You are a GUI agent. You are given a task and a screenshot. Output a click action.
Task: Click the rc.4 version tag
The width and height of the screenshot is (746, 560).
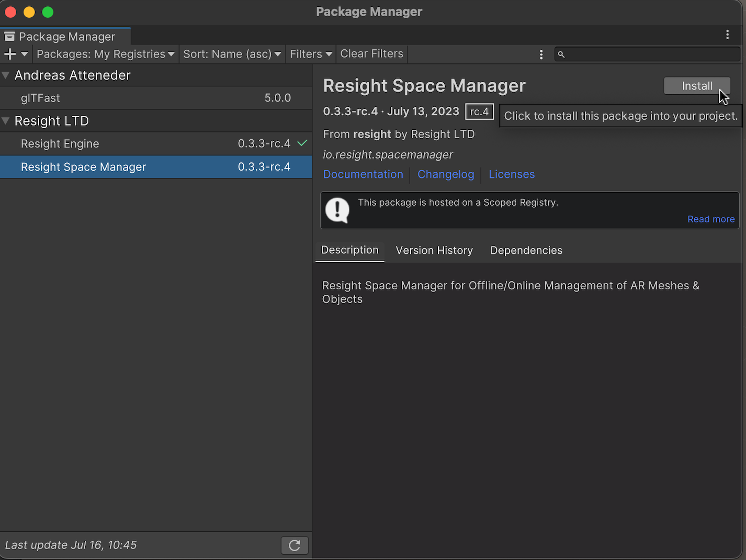click(479, 111)
